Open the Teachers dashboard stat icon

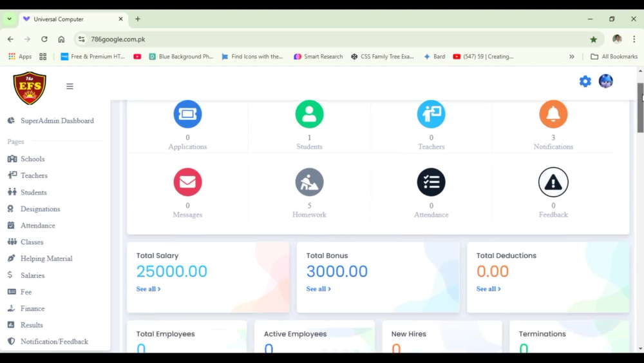point(431,114)
